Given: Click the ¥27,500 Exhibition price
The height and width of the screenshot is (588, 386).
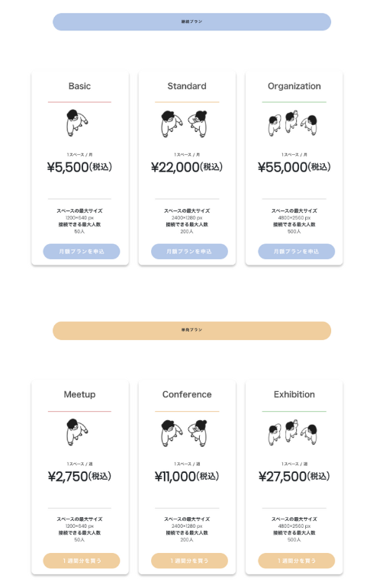Looking at the screenshot, I should (294, 476).
